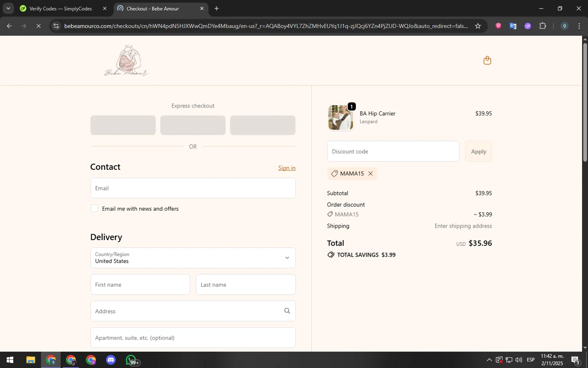This screenshot has width=588, height=368.
Task: Click the Sign in link
Action: (x=287, y=168)
